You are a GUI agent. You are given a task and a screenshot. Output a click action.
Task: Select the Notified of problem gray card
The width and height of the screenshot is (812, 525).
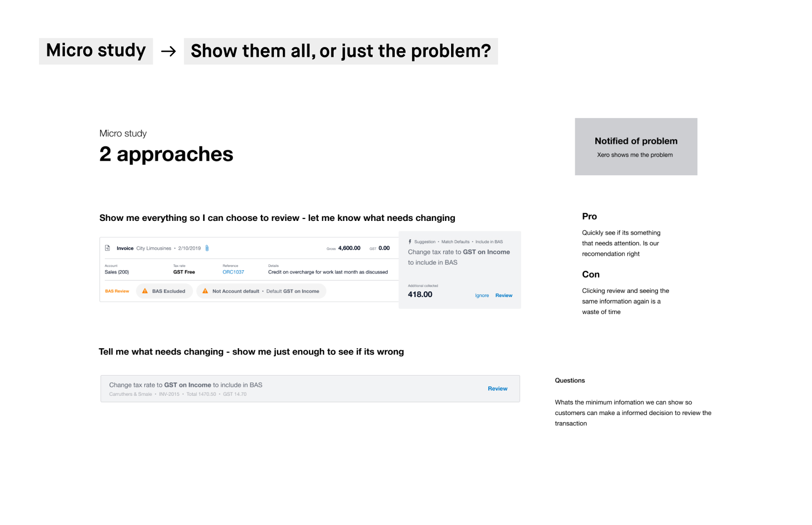tap(636, 147)
